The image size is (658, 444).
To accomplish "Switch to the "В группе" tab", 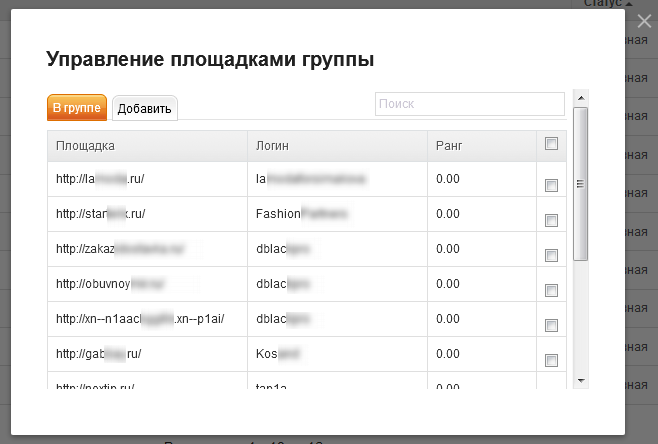I will tap(77, 108).
